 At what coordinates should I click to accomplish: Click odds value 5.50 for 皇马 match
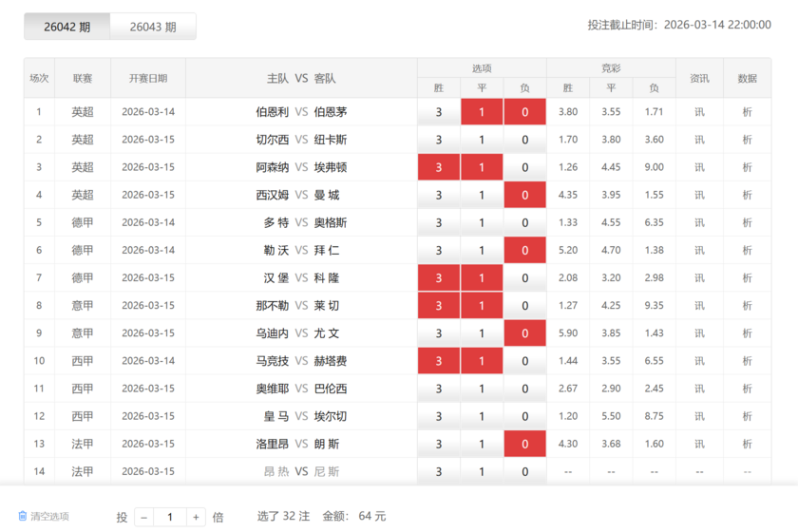click(611, 416)
